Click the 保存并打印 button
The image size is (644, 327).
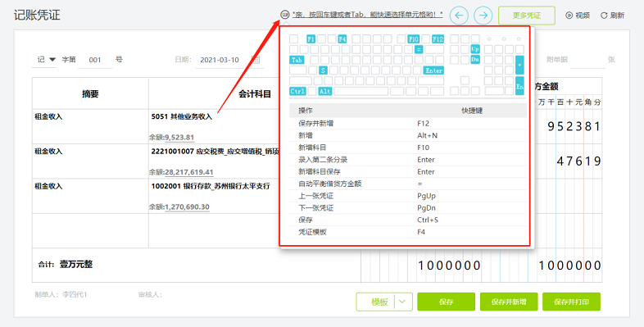click(571, 302)
